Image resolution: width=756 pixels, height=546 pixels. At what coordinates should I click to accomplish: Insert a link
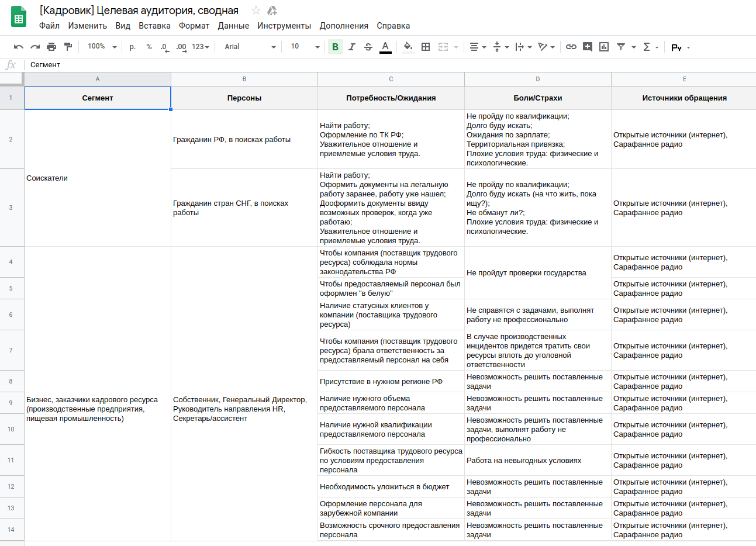(x=571, y=47)
